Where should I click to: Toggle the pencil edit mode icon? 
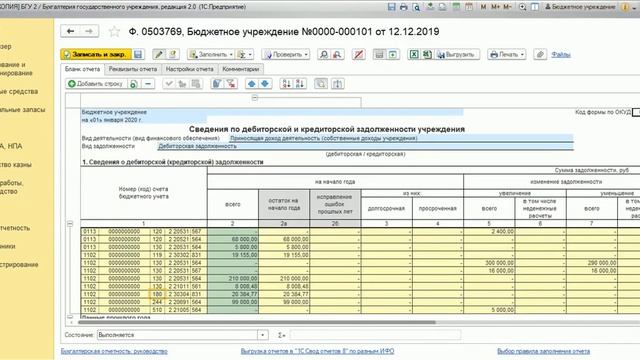point(159,54)
